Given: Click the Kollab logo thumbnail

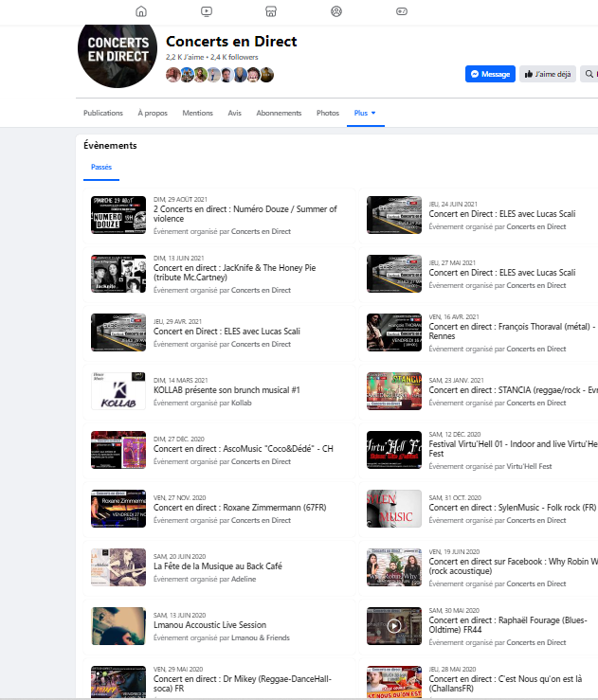Looking at the screenshot, I should [118, 391].
